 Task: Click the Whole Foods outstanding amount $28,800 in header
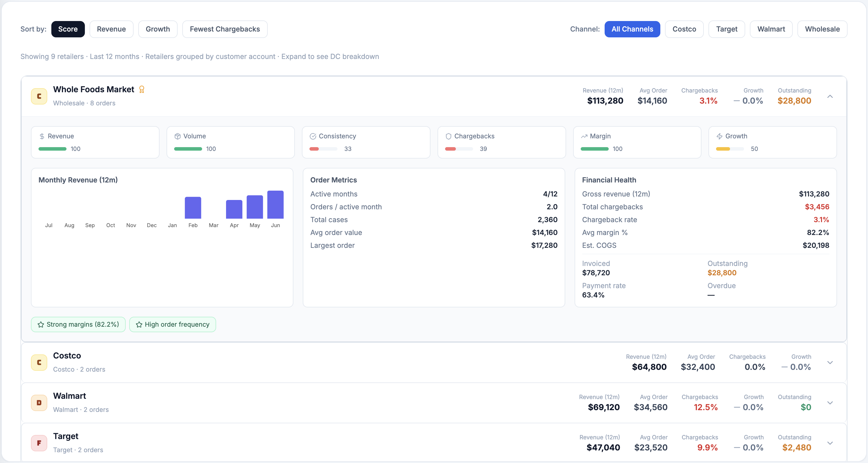[x=794, y=101]
